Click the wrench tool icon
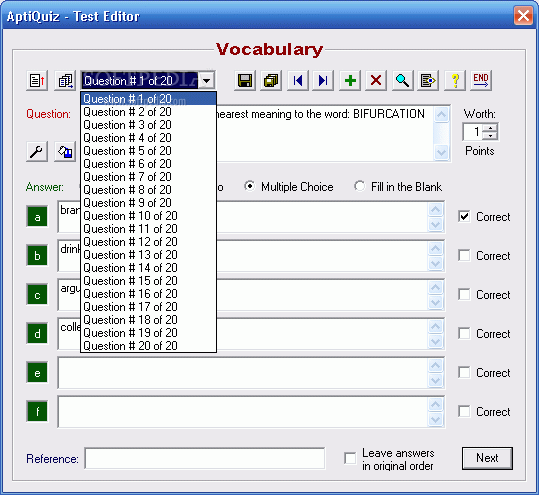Image resolution: width=539 pixels, height=495 pixels. 37,152
